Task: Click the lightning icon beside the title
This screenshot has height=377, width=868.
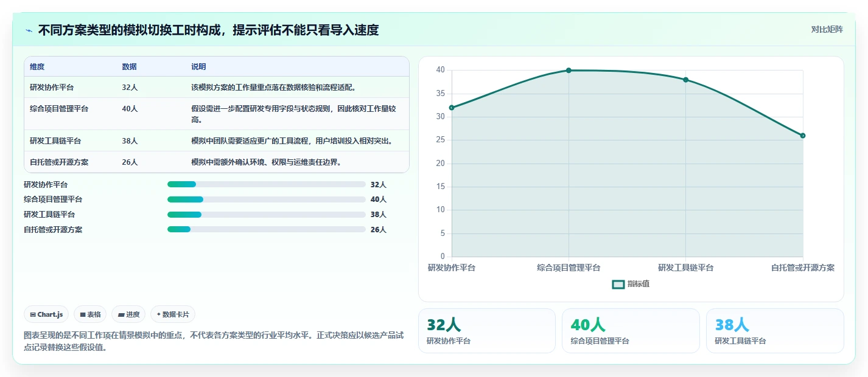Action: [29, 30]
